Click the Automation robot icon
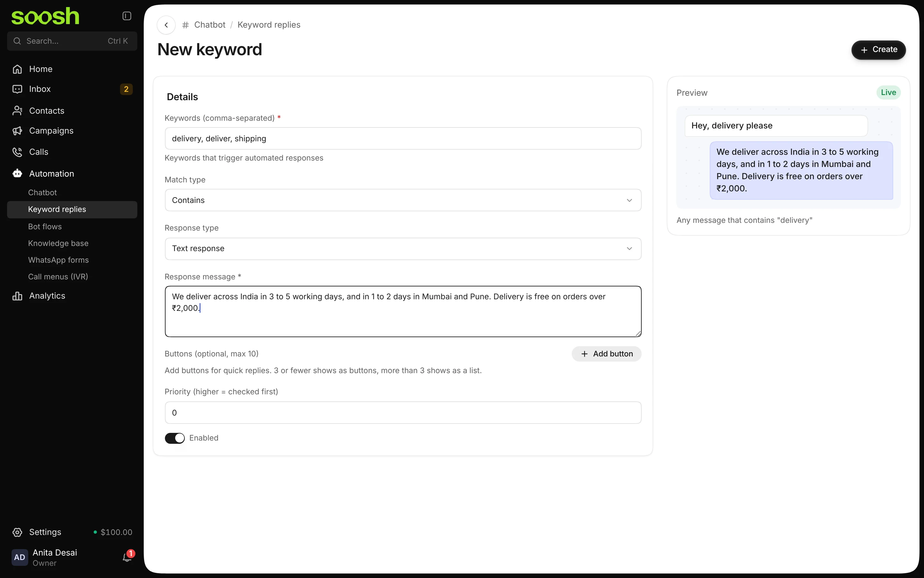The height and width of the screenshot is (578, 924). [x=17, y=173]
